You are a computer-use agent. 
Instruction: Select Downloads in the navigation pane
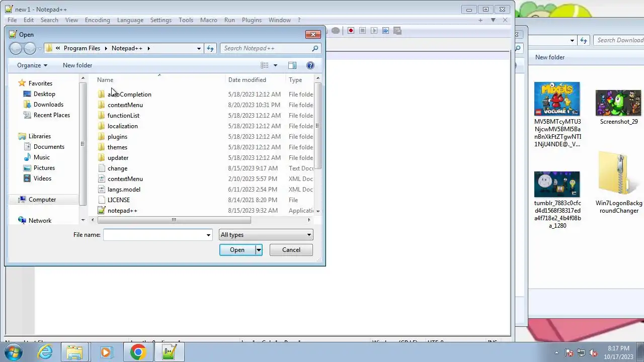[x=48, y=105]
